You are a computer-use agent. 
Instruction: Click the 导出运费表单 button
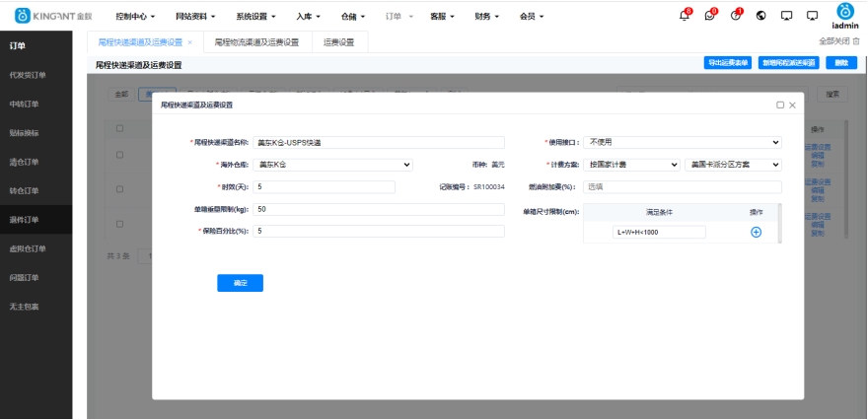point(727,62)
